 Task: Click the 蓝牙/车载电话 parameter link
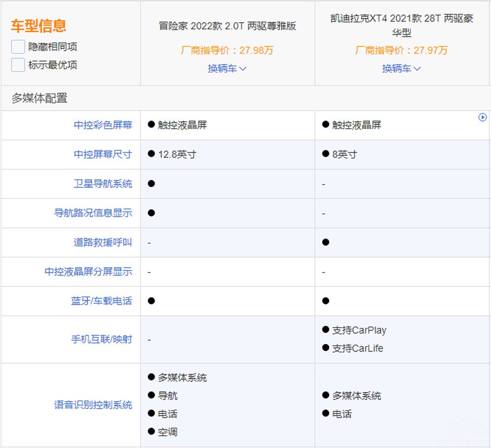pyautogui.click(x=102, y=301)
